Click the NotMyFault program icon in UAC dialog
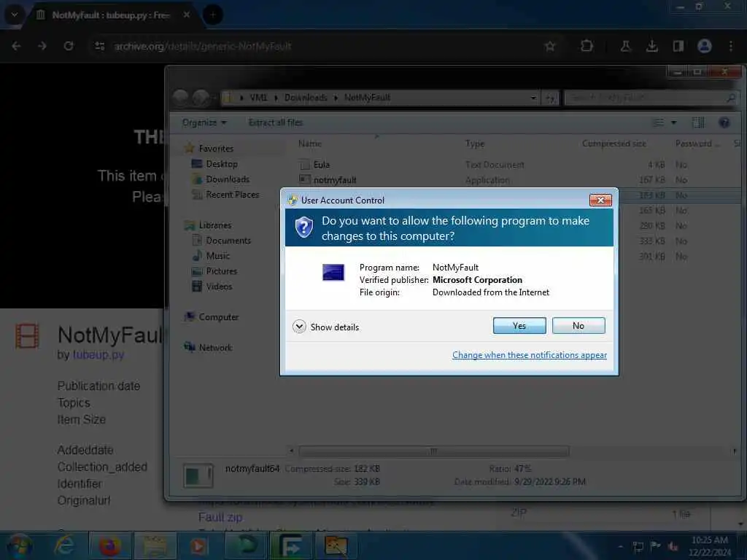This screenshot has width=747, height=560. (x=333, y=273)
